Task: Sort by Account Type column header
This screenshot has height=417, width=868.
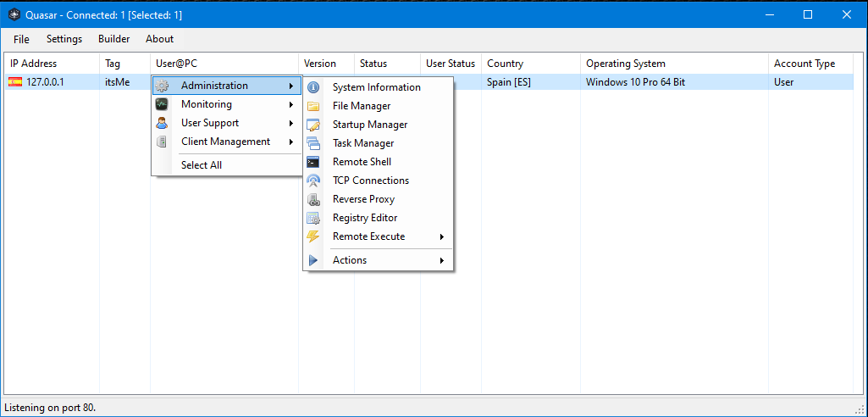Action: point(810,64)
